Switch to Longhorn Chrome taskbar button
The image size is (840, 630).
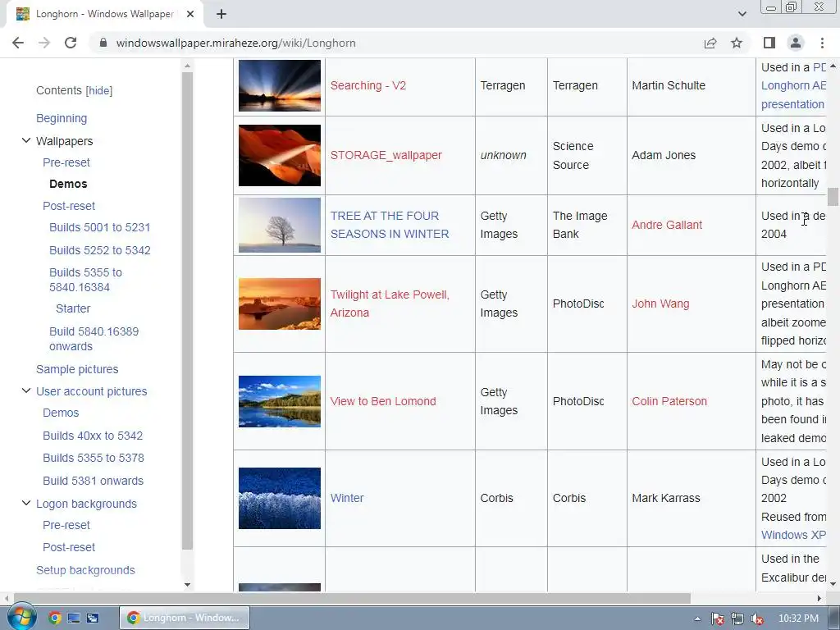pyautogui.click(x=185, y=618)
